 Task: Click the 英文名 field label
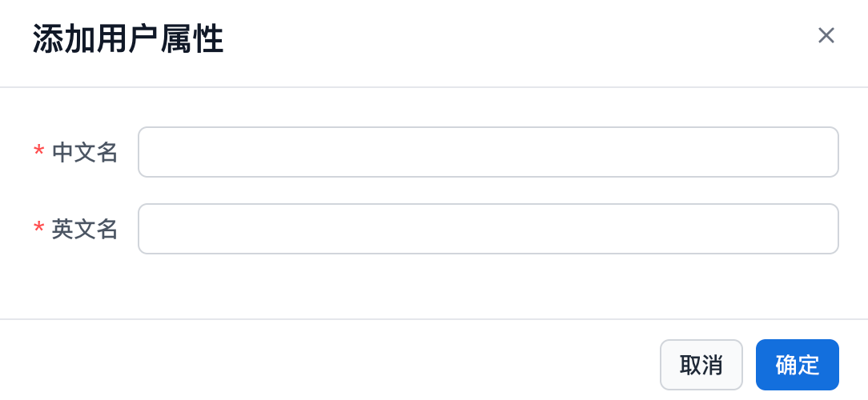pyautogui.click(x=85, y=230)
